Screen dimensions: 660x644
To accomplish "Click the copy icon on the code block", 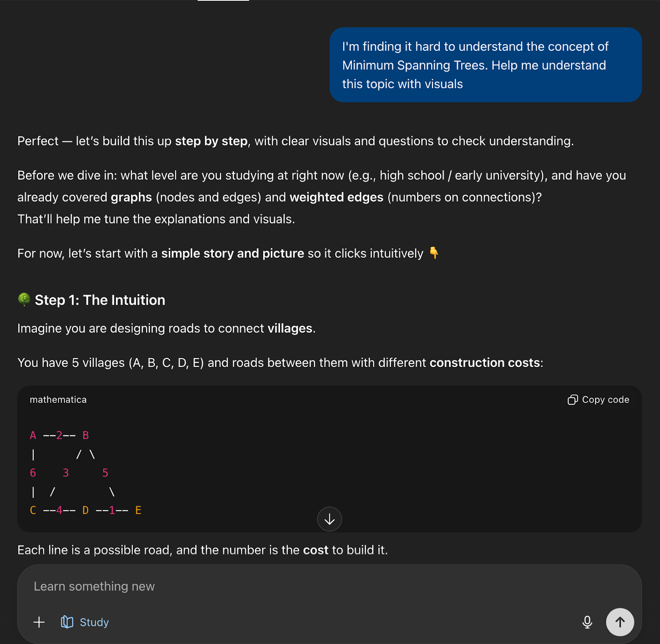I will point(572,400).
